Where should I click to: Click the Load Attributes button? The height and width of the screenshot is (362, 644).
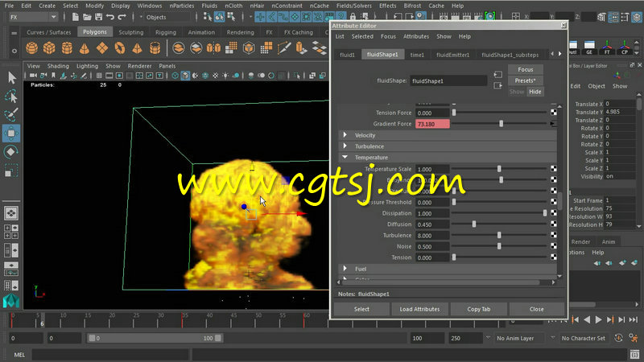pos(419,309)
